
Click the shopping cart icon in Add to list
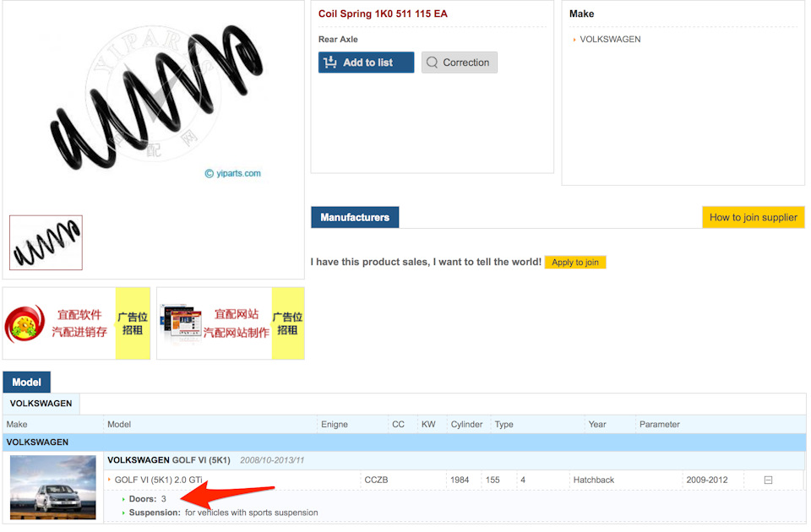pyautogui.click(x=330, y=62)
